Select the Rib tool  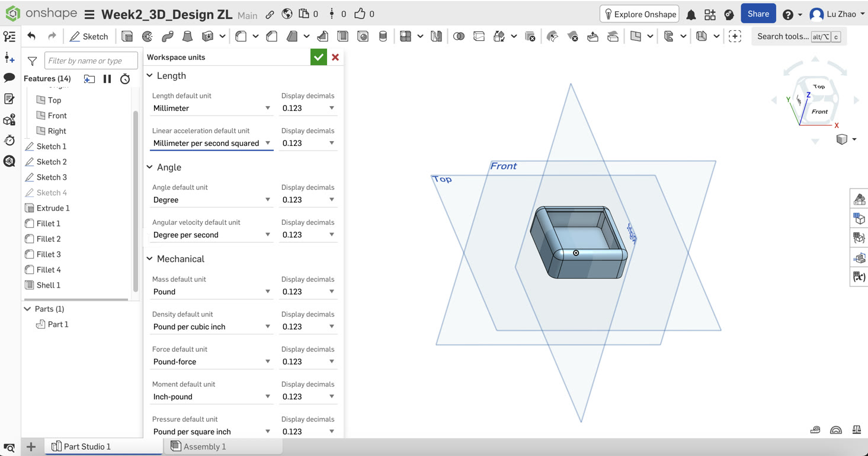323,36
